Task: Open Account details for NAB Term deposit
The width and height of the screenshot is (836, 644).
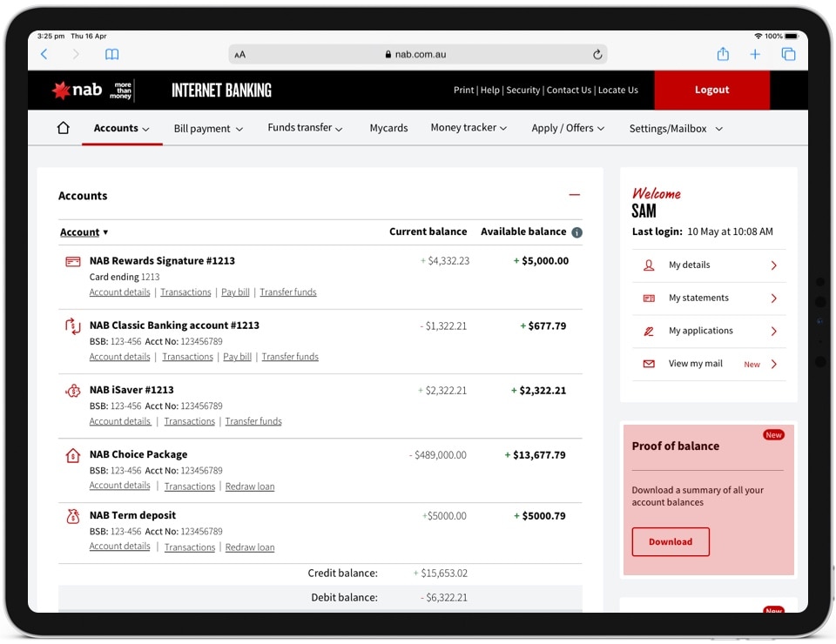Action: [x=120, y=547]
